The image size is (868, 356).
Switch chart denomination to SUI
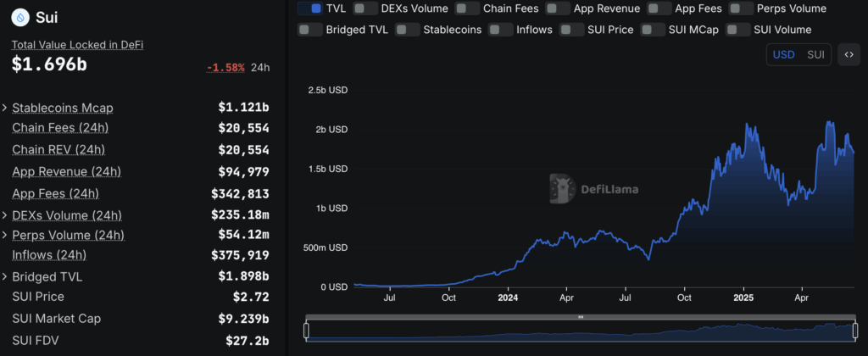816,54
